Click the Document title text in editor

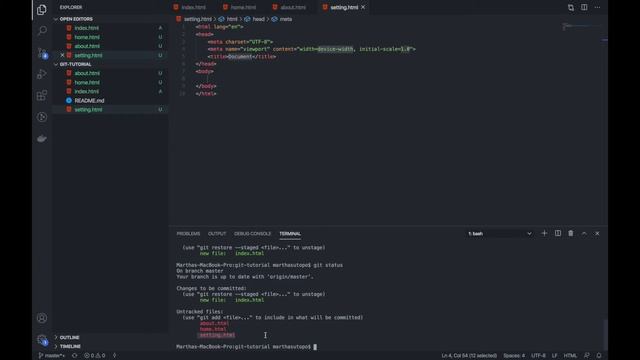[240, 57]
